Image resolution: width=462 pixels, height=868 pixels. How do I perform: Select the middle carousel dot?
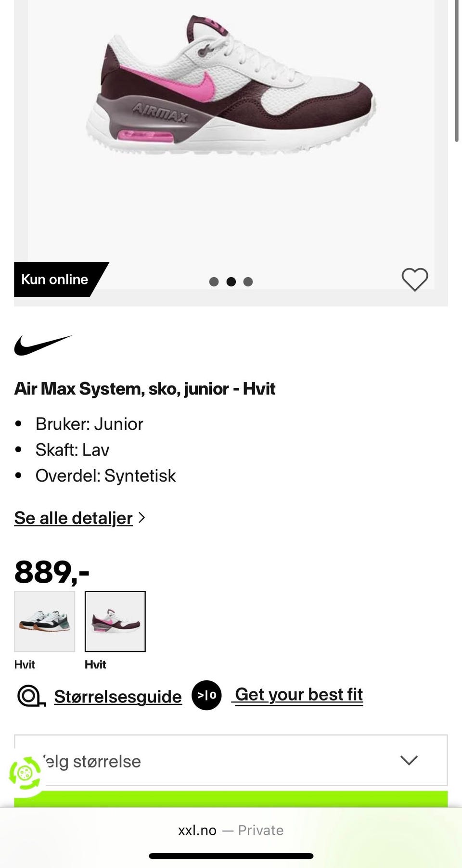click(231, 282)
